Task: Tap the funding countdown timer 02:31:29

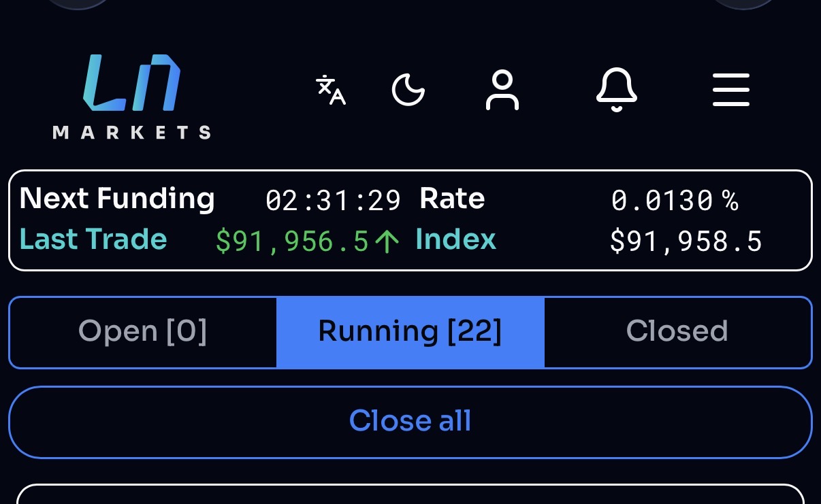Action: (333, 201)
